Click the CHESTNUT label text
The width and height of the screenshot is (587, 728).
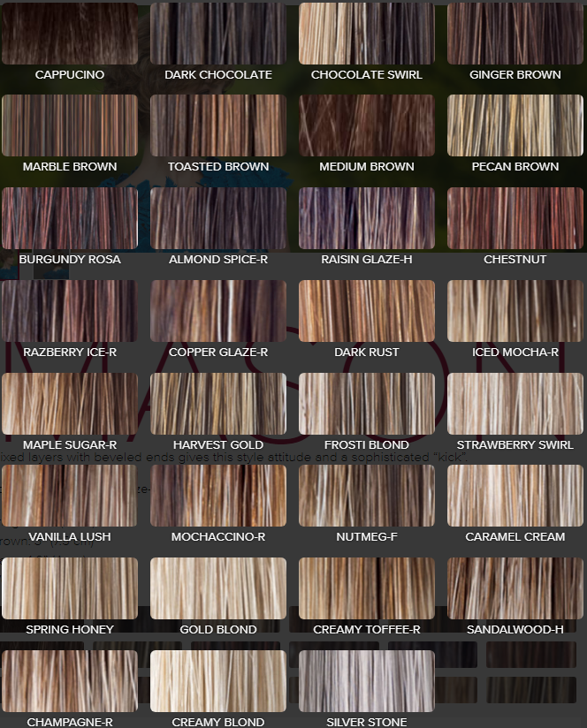click(515, 260)
